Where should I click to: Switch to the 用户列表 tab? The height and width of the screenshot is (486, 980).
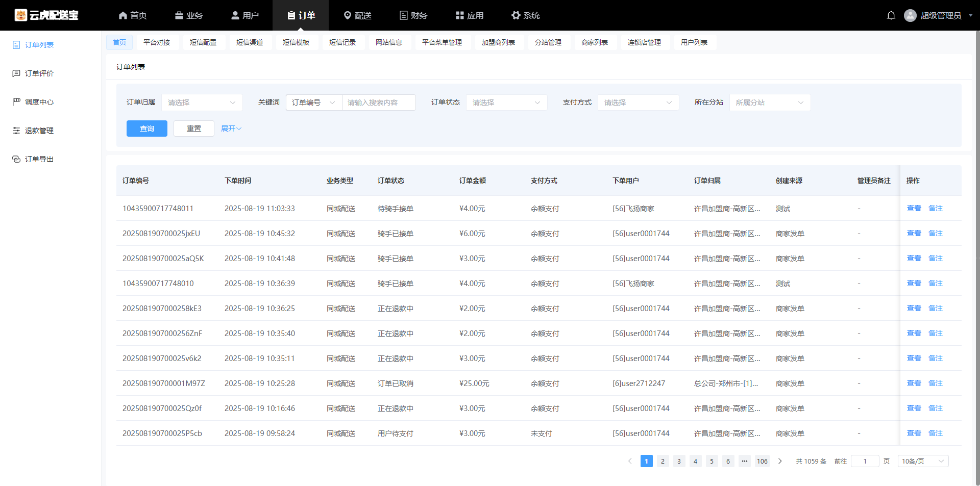coord(694,42)
